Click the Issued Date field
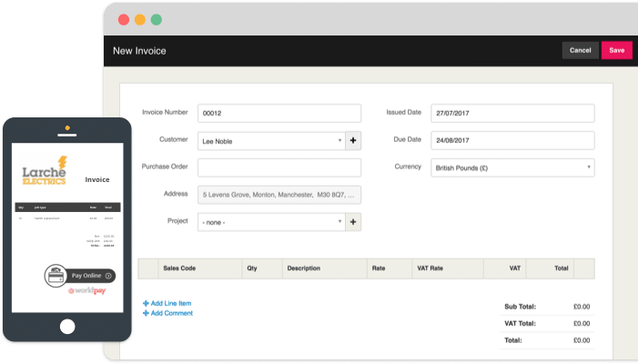This screenshot has width=638, height=364. pyautogui.click(x=511, y=113)
